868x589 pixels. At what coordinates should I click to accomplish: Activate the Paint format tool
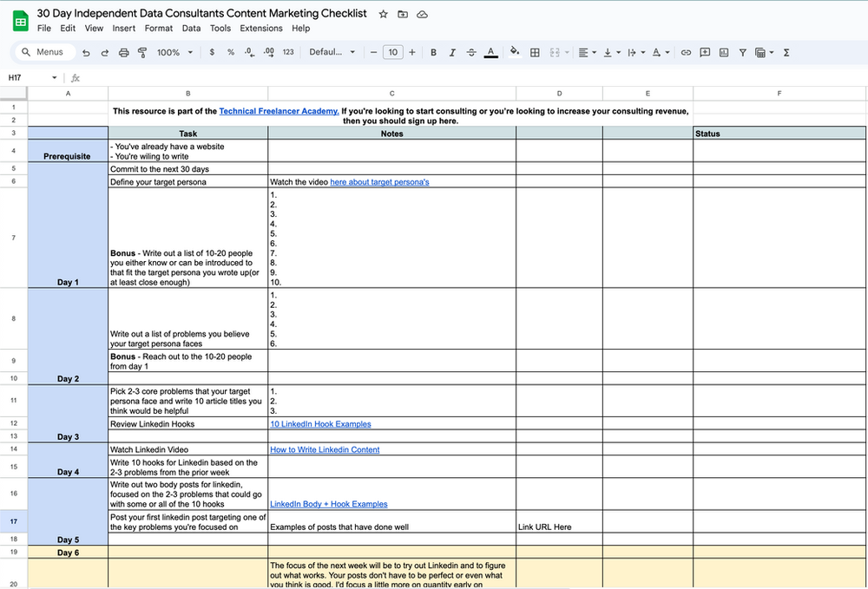[x=142, y=53]
